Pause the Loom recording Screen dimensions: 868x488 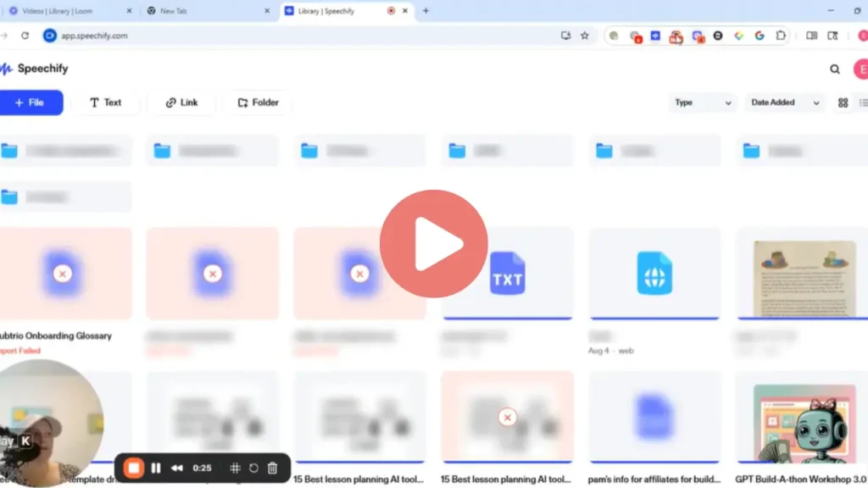(x=157, y=468)
